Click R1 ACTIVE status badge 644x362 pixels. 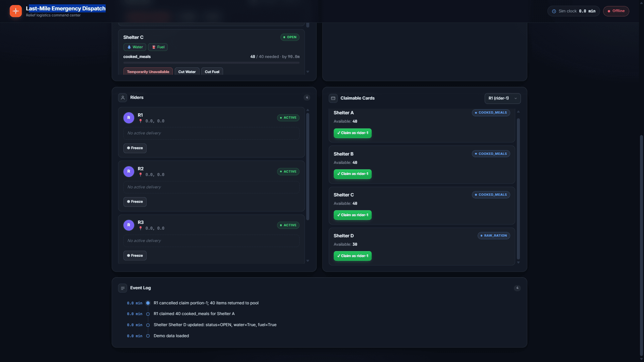(288, 118)
